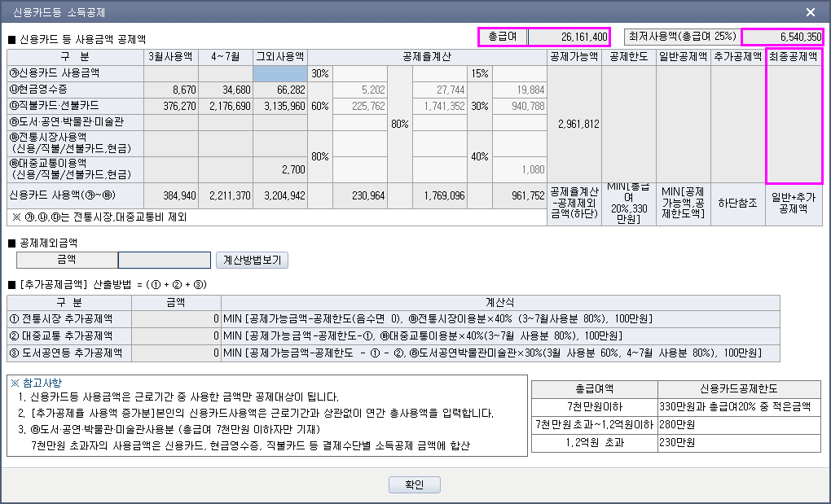Image resolution: width=831 pixels, height=504 pixels.
Task: Click 현금영수증 calculated value 5,202
Action: pyautogui.click(x=360, y=90)
